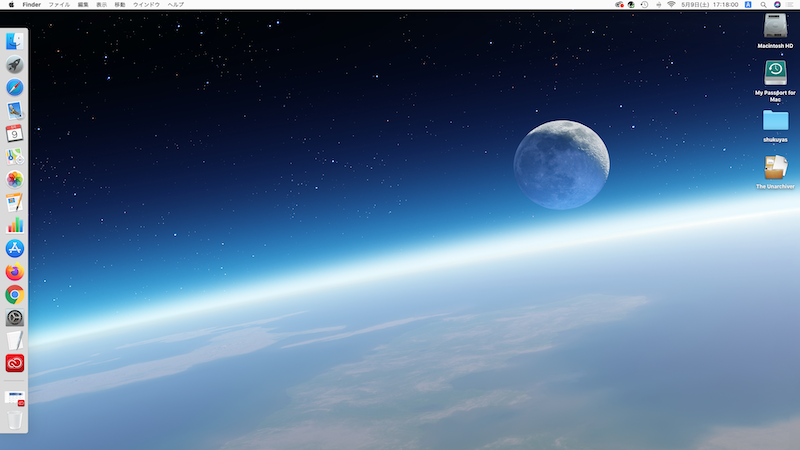Launch Google Chrome from the Dock
The height and width of the screenshot is (450, 800).
(14, 294)
